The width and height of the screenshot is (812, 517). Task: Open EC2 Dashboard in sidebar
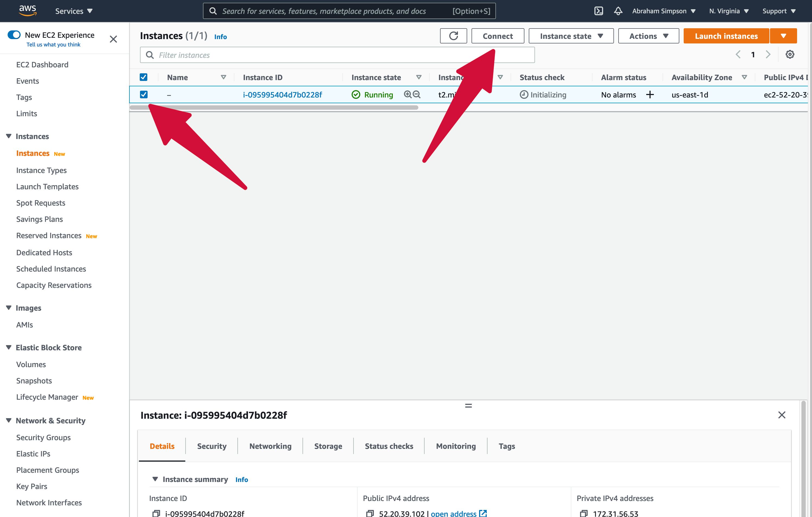[x=42, y=64]
